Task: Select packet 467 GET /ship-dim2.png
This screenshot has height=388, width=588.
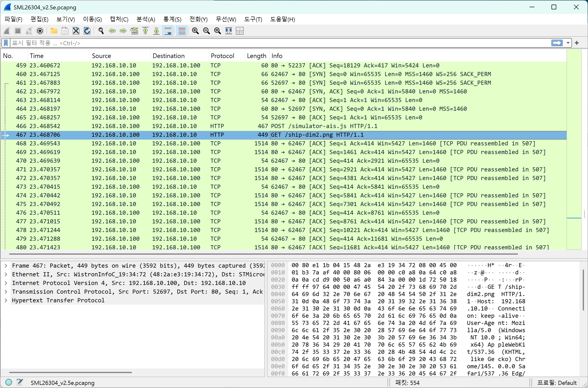Action: pos(284,135)
